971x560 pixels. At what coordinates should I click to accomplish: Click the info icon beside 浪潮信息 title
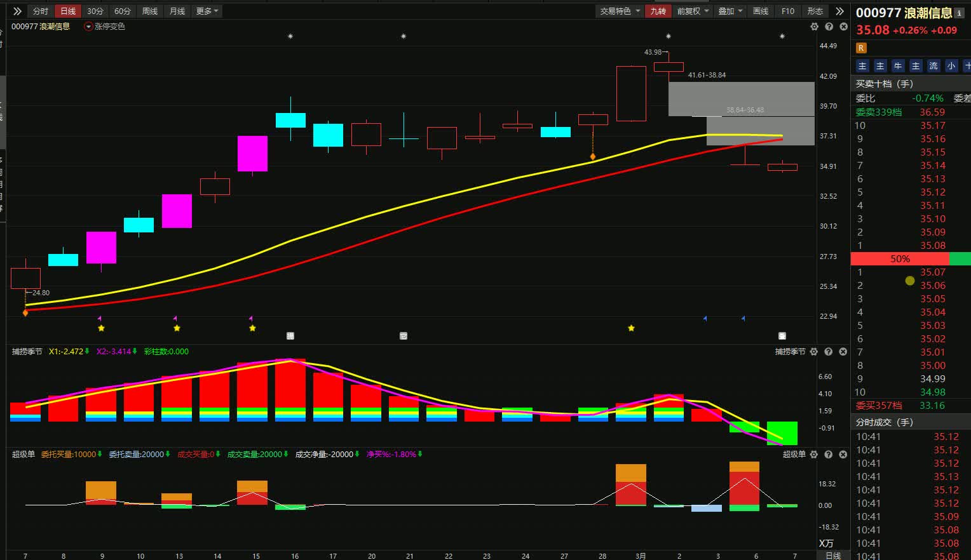[x=959, y=13]
